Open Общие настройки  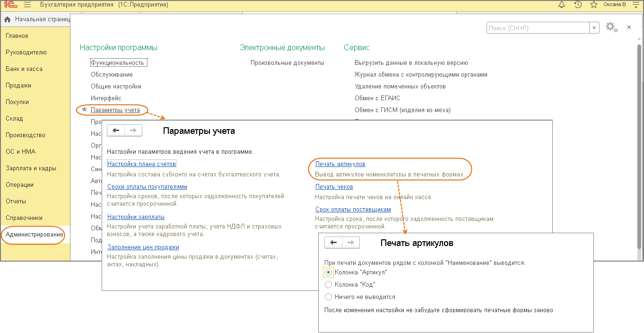coord(116,86)
